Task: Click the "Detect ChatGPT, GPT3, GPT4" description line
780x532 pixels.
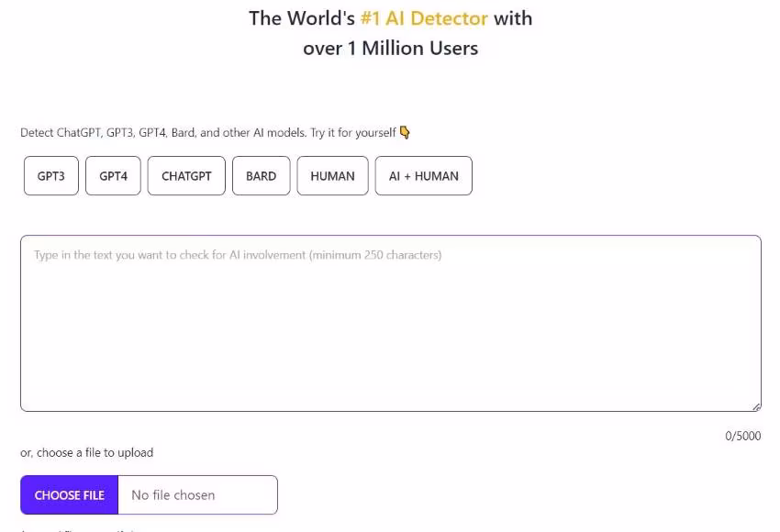Action: [x=110, y=132]
